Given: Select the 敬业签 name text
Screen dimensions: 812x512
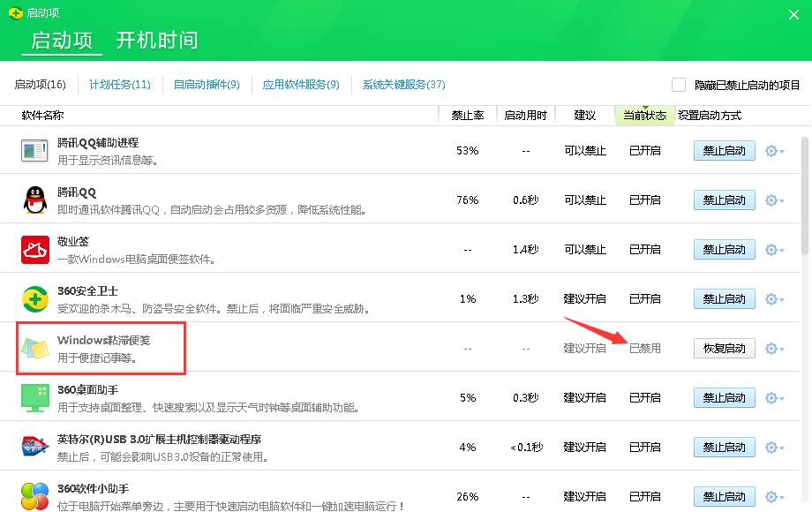Looking at the screenshot, I should pyautogui.click(x=73, y=241).
